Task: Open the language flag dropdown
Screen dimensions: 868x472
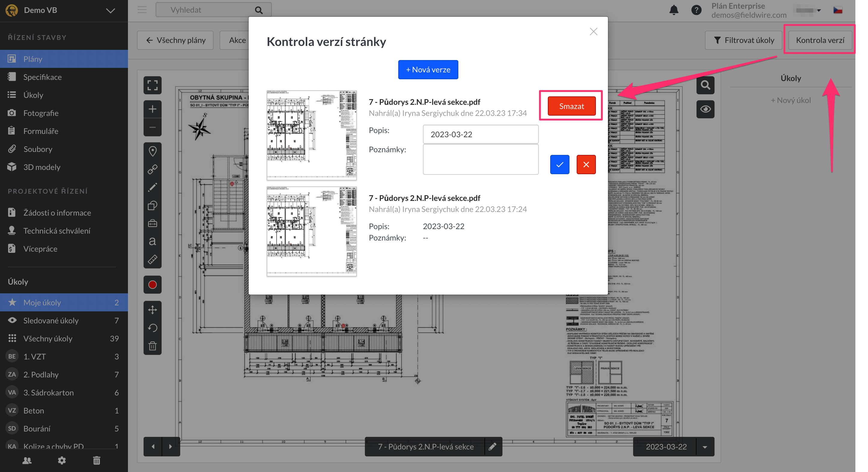Action: (838, 10)
